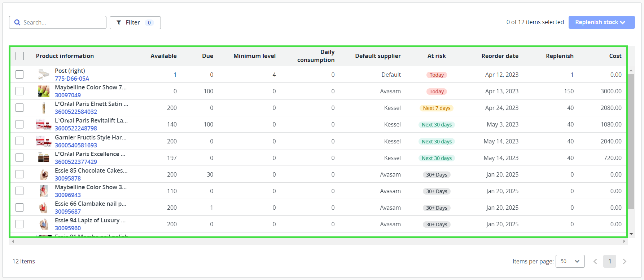
Task: Click the vertical scrollbar thumb of the table
Action: (x=631, y=141)
